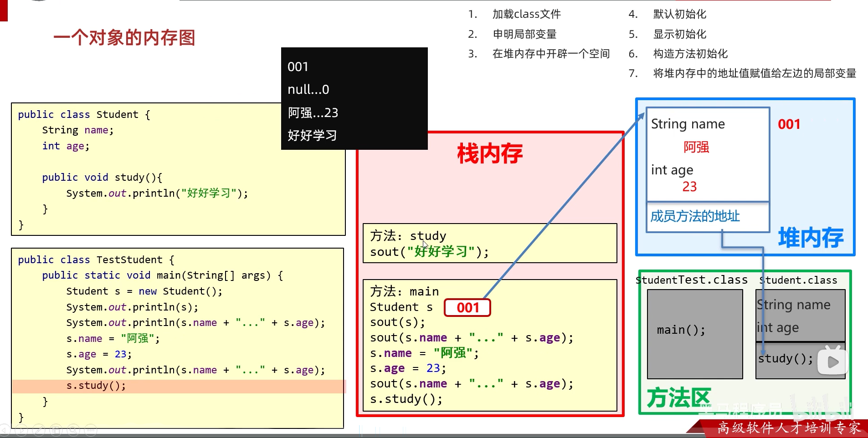Click 方法: study label in the stack
The width and height of the screenshot is (868, 438).
click(x=408, y=236)
